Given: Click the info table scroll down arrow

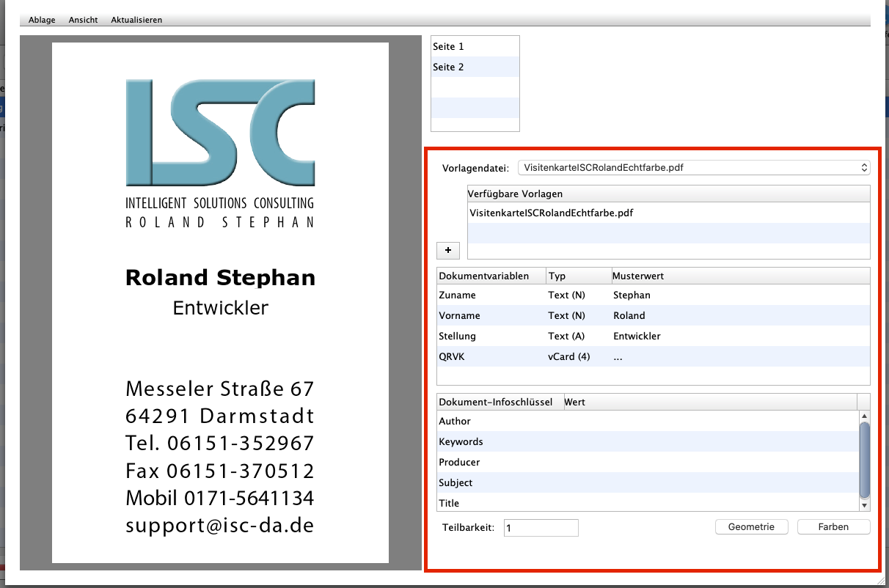Looking at the screenshot, I should pyautogui.click(x=865, y=505).
